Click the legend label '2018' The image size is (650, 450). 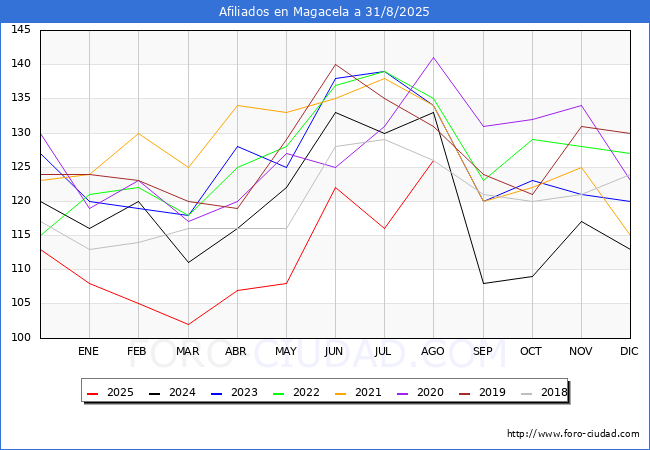click(x=554, y=392)
